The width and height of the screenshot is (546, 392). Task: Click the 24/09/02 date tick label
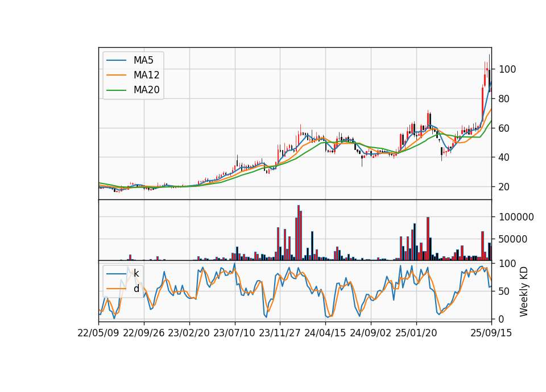[x=370, y=333]
